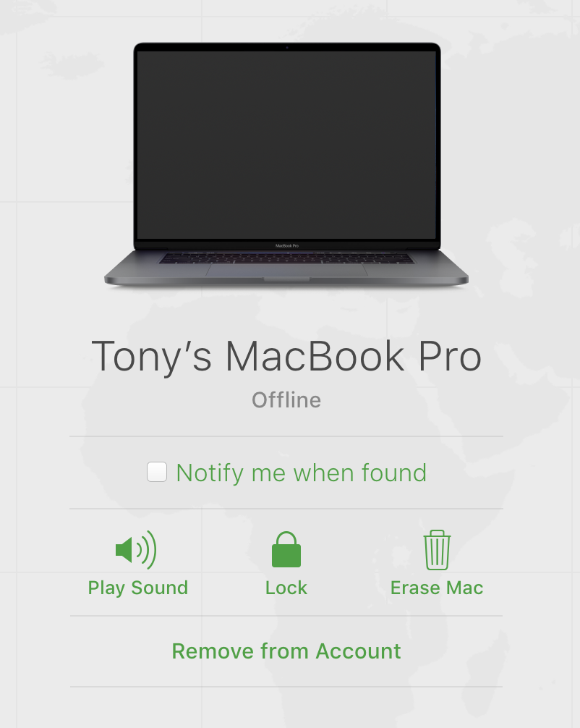Click the lid of the trash icon

(x=437, y=534)
